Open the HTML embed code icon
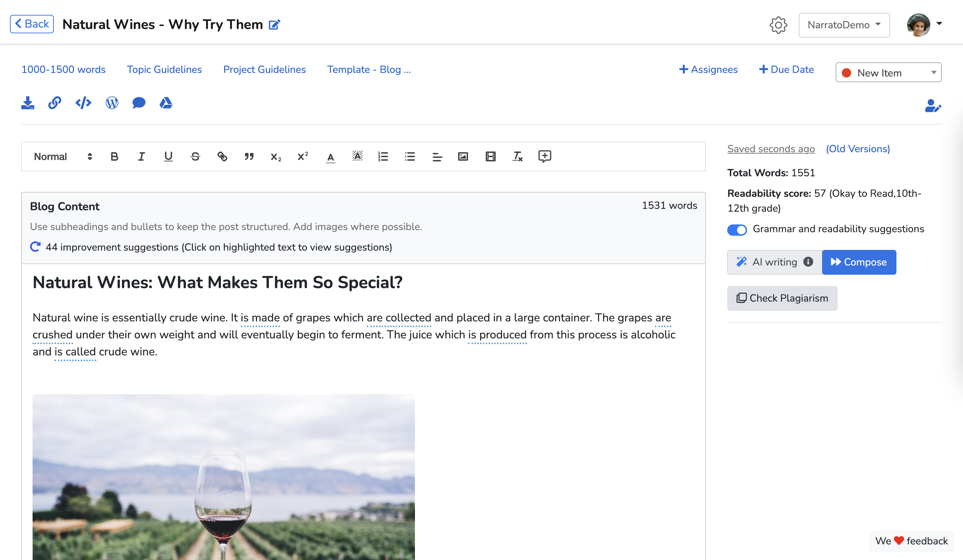Screen dimensions: 963x560 83,103
